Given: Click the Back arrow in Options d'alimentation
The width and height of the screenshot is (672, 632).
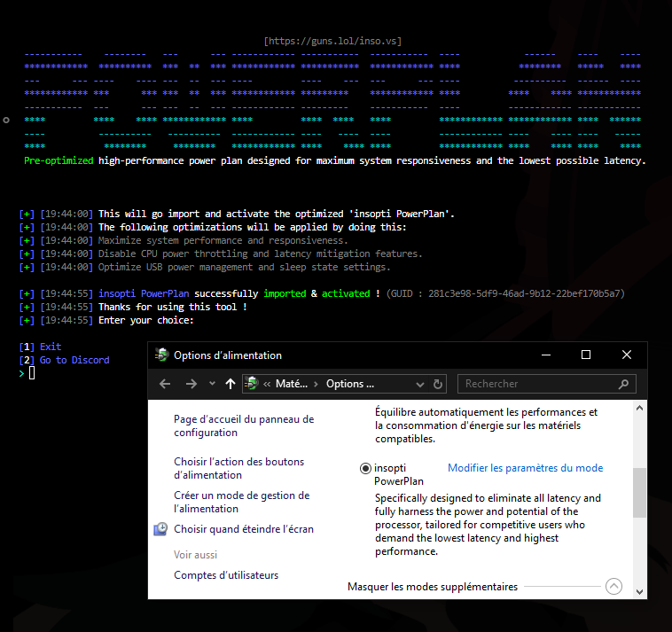Looking at the screenshot, I should 165,384.
